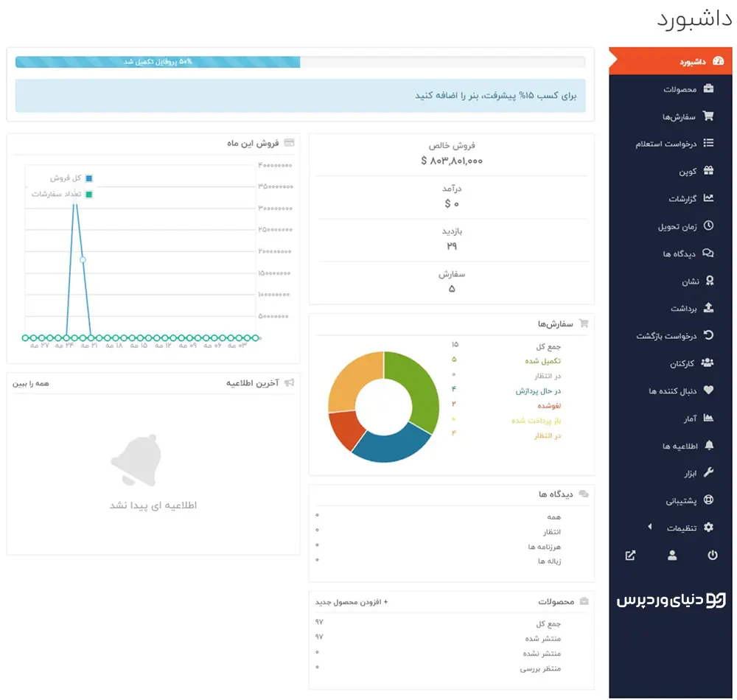This screenshot has height=700, width=737.
Task: Open سفارش‌ها menu item in sidebar
Action: 670,116
